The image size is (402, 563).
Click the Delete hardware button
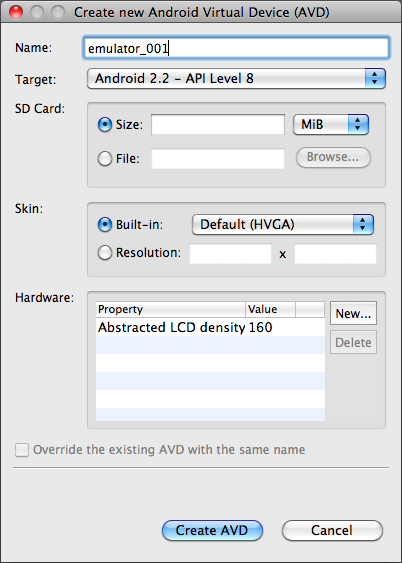353,342
